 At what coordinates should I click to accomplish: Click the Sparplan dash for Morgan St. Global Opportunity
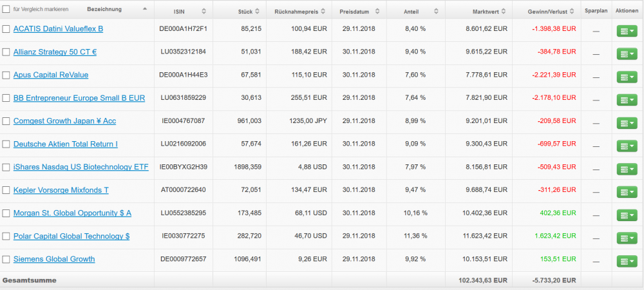tap(596, 213)
